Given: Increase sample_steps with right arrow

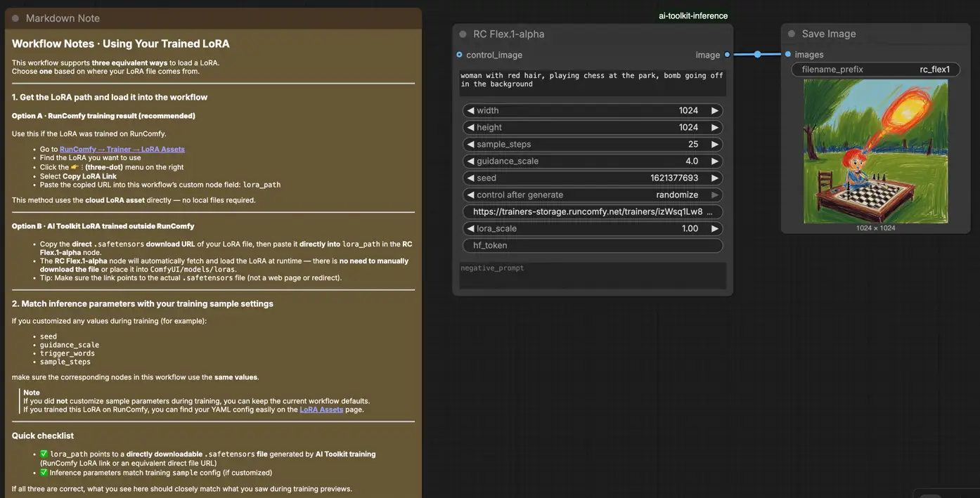Looking at the screenshot, I should tap(715, 144).
